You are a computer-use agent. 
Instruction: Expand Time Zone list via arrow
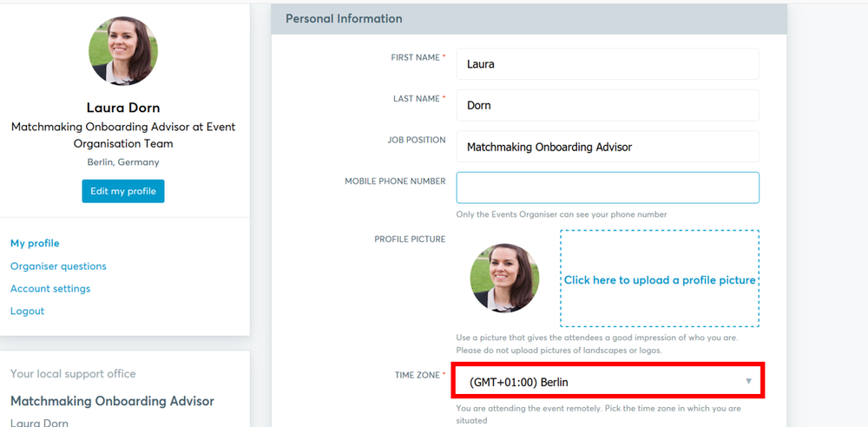click(x=748, y=381)
